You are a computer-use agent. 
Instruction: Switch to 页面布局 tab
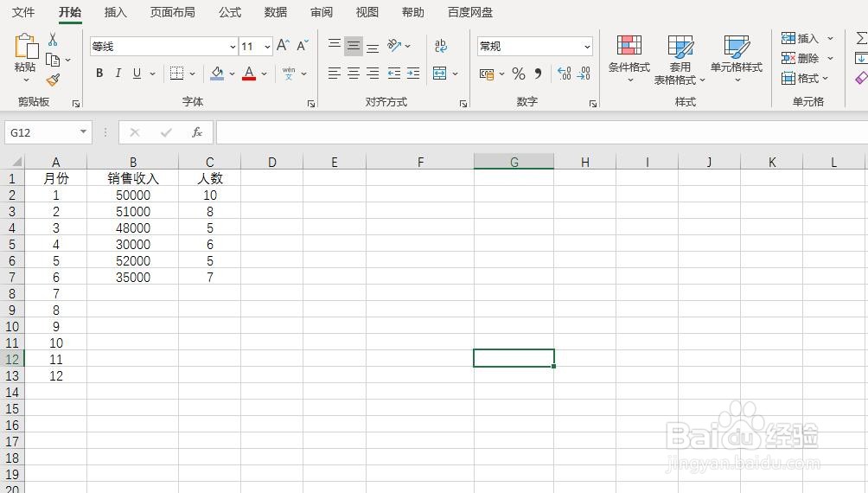pyautogui.click(x=173, y=12)
